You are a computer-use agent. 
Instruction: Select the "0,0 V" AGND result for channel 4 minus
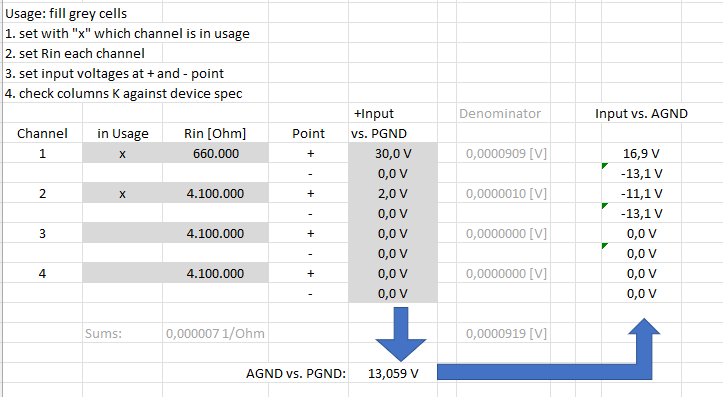point(641,294)
